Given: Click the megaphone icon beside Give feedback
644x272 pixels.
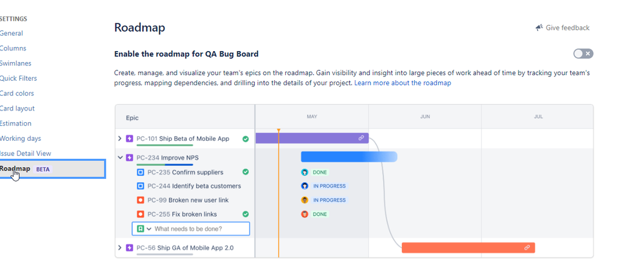Looking at the screenshot, I should (x=539, y=28).
